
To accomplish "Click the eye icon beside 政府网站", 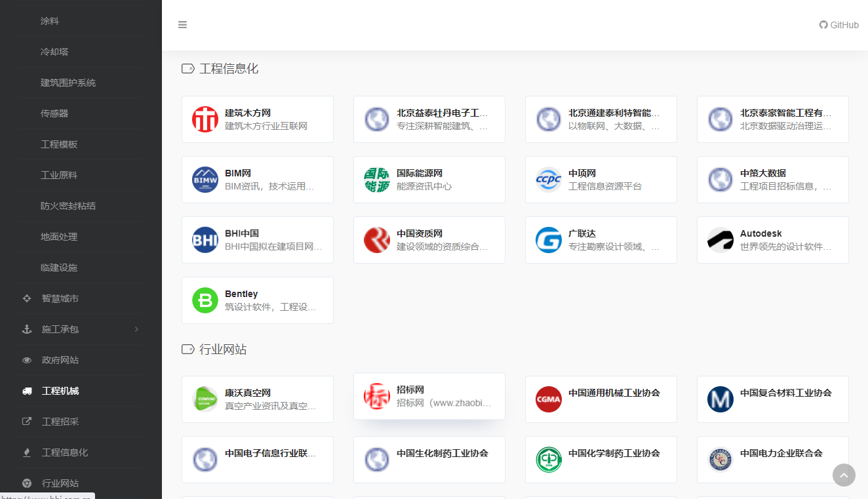I will [27, 360].
